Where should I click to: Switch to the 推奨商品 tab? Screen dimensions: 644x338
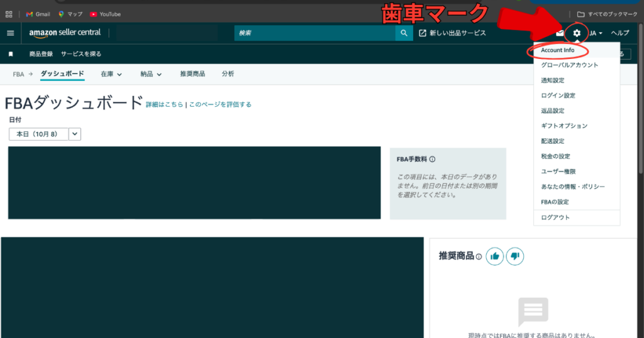192,74
